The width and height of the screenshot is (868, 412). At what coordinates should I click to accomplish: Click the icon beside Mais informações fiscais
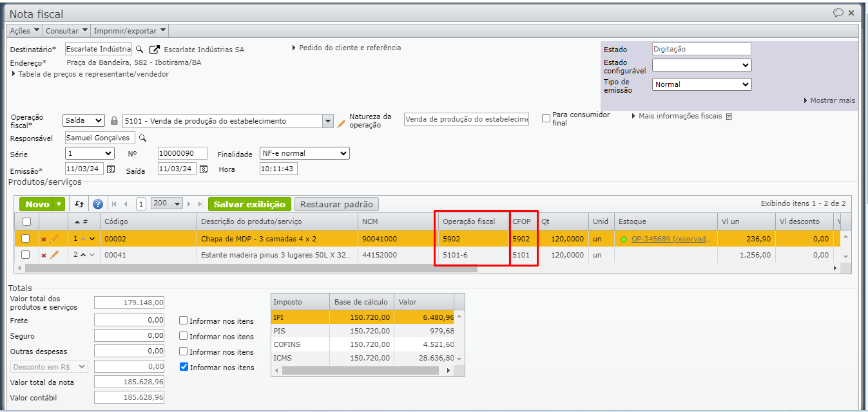click(x=729, y=117)
